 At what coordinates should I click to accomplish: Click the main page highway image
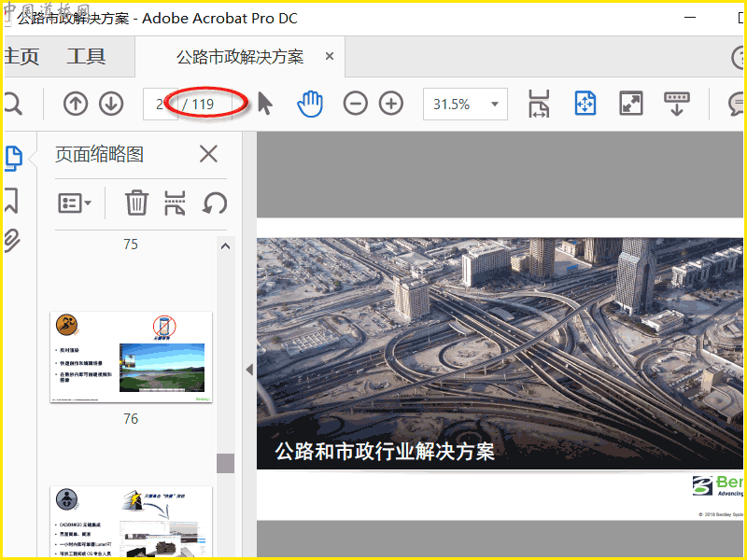point(500,354)
